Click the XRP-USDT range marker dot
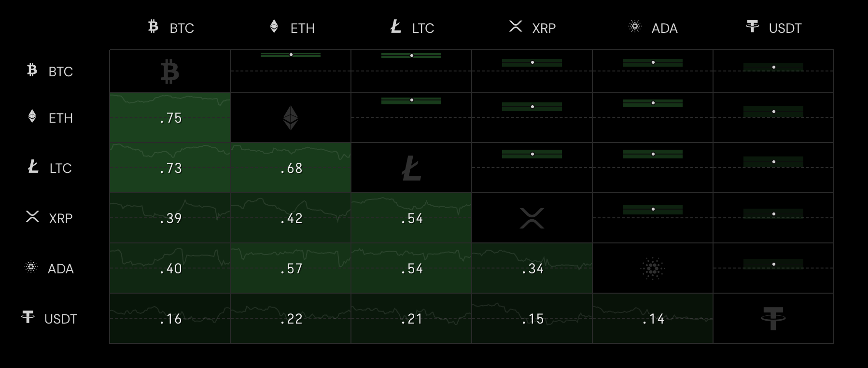 coord(774,214)
